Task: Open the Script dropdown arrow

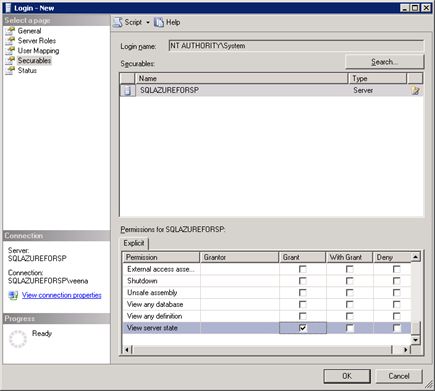Action: point(148,22)
